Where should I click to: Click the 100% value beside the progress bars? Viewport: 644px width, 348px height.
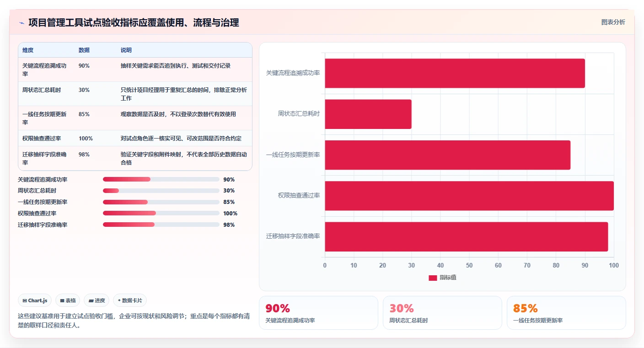[231, 214]
